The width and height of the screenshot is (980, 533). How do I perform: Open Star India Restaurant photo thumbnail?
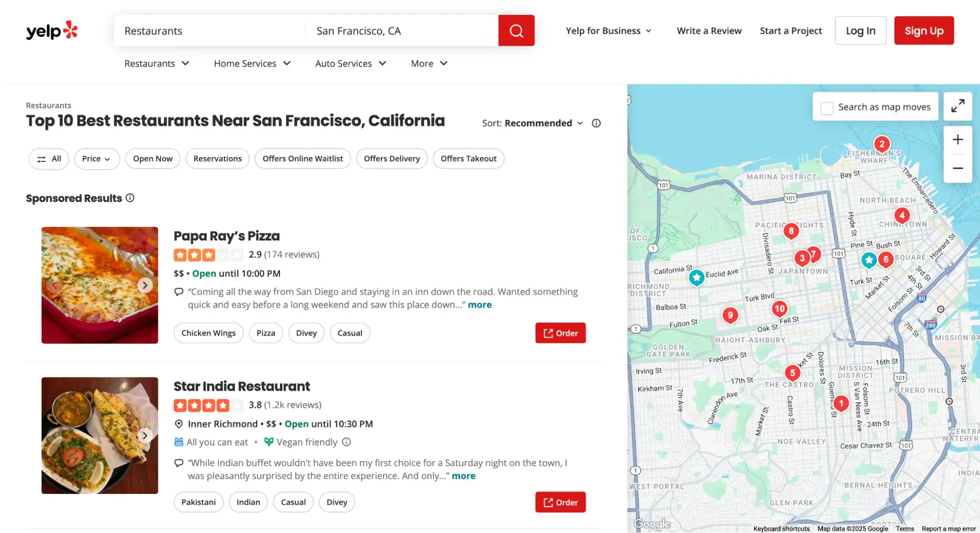click(100, 435)
